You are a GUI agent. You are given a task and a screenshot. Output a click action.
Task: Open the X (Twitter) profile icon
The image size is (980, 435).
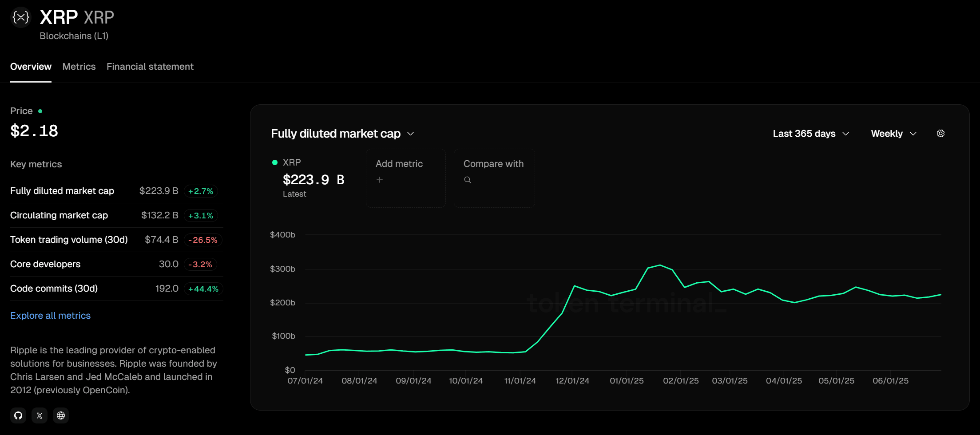coord(40,415)
